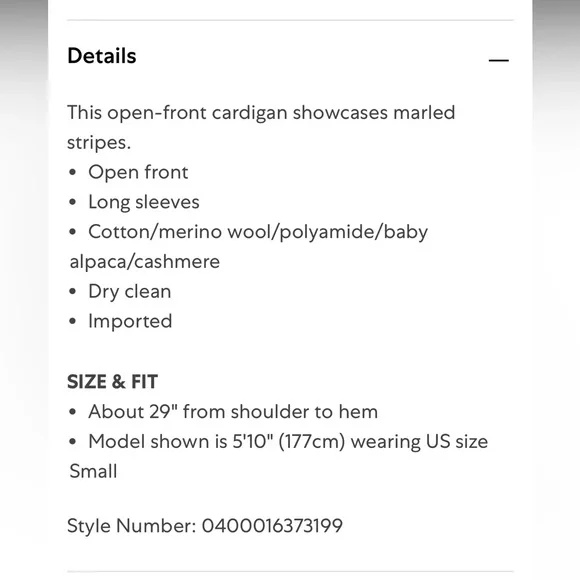Viewport: 580px width, 580px height.
Task: Click the Details section heading
Action: click(x=102, y=56)
